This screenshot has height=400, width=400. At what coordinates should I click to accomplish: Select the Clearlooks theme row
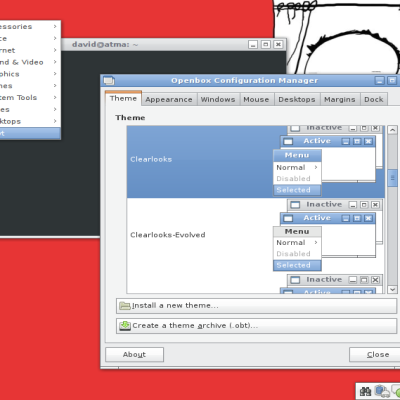coord(256,162)
